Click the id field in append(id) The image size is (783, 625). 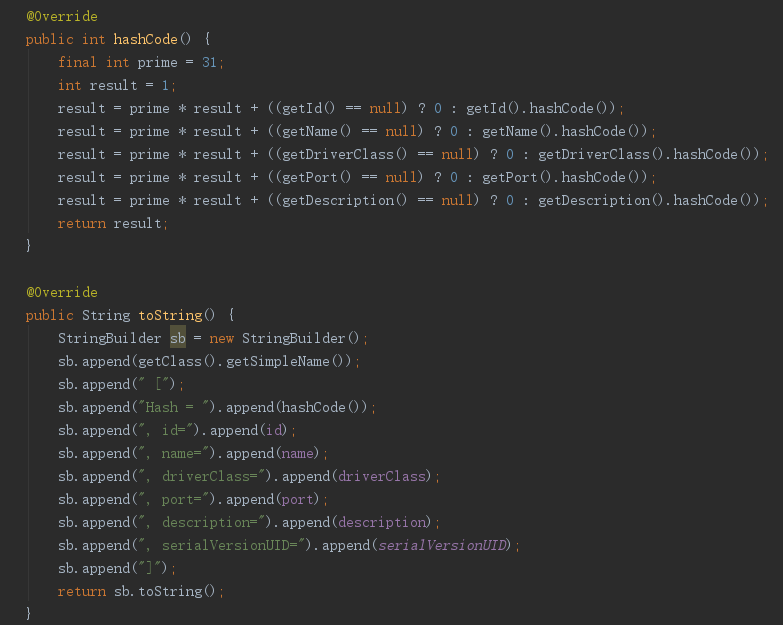[x=274, y=430]
